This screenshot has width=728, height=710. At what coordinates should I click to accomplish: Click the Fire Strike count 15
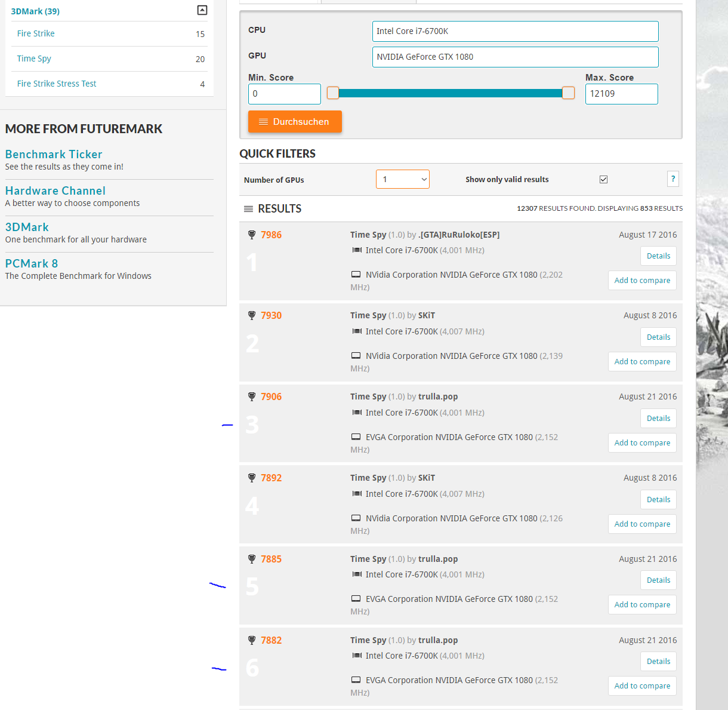(x=200, y=34)
